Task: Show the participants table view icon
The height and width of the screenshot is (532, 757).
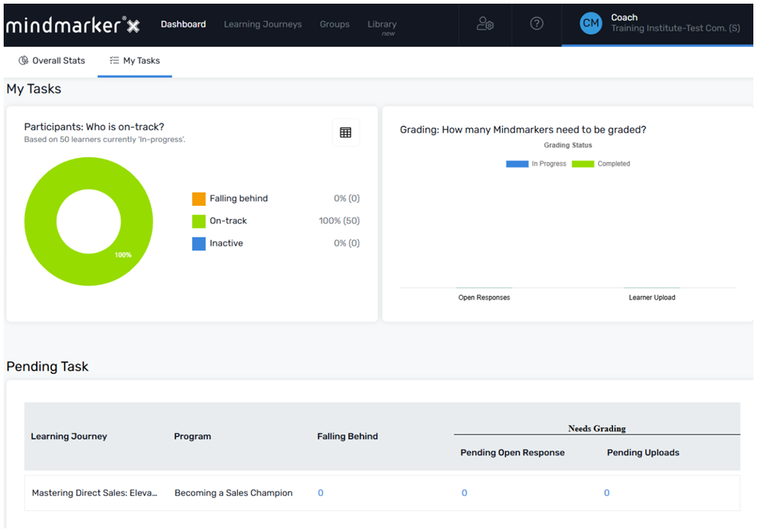Action: tap(346, 133)
